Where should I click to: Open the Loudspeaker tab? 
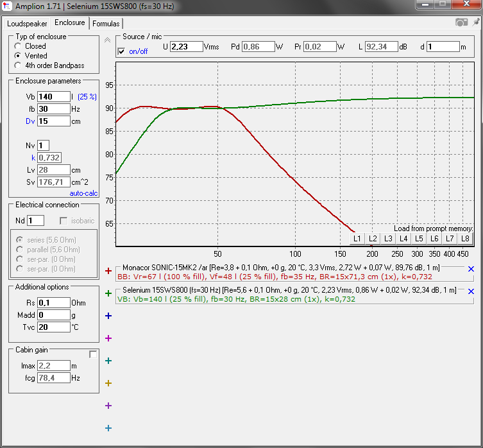tap(27, 24)
